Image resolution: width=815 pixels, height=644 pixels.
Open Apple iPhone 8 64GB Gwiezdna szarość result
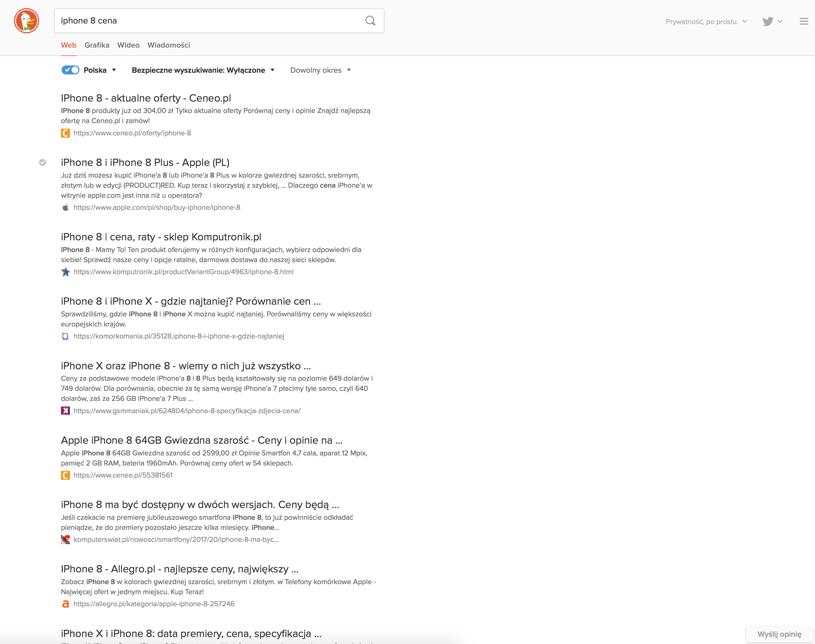click(202, 440)
